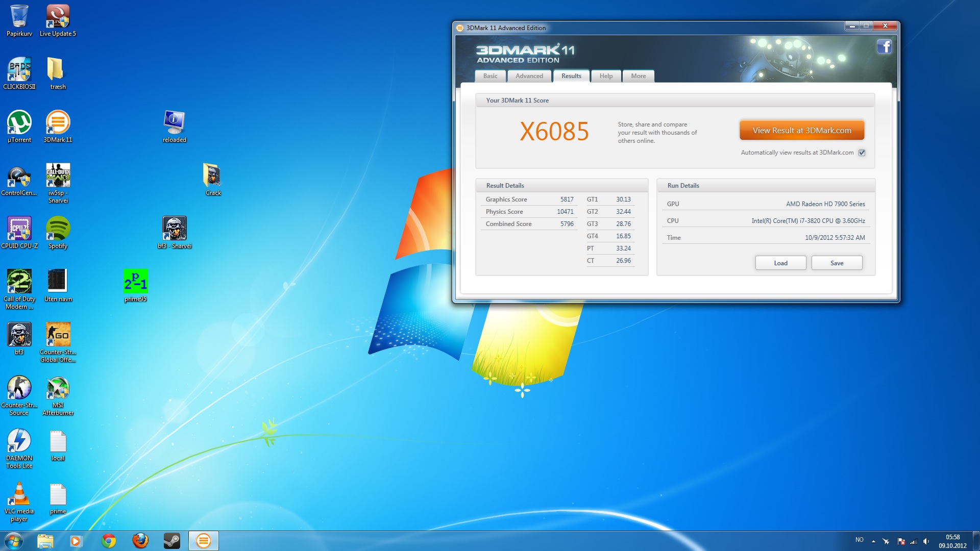980x551 pixels.
Task: Open the volume icon in system tray
Action: 926,541
